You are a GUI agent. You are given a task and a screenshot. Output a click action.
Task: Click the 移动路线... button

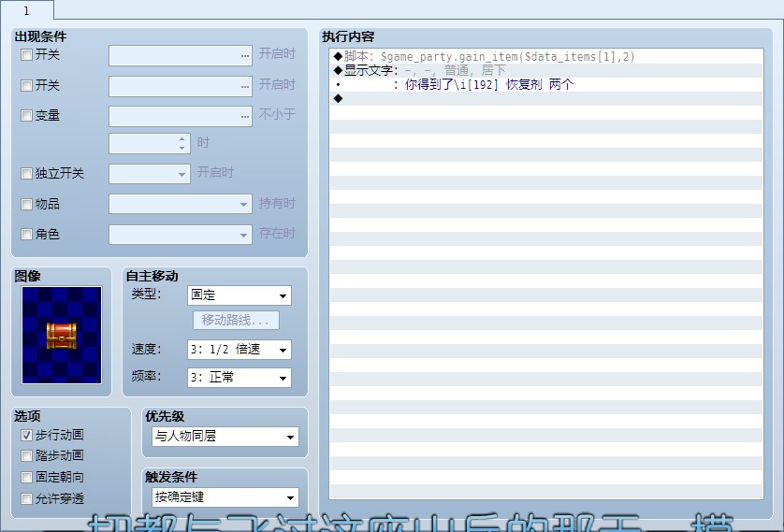235,321
